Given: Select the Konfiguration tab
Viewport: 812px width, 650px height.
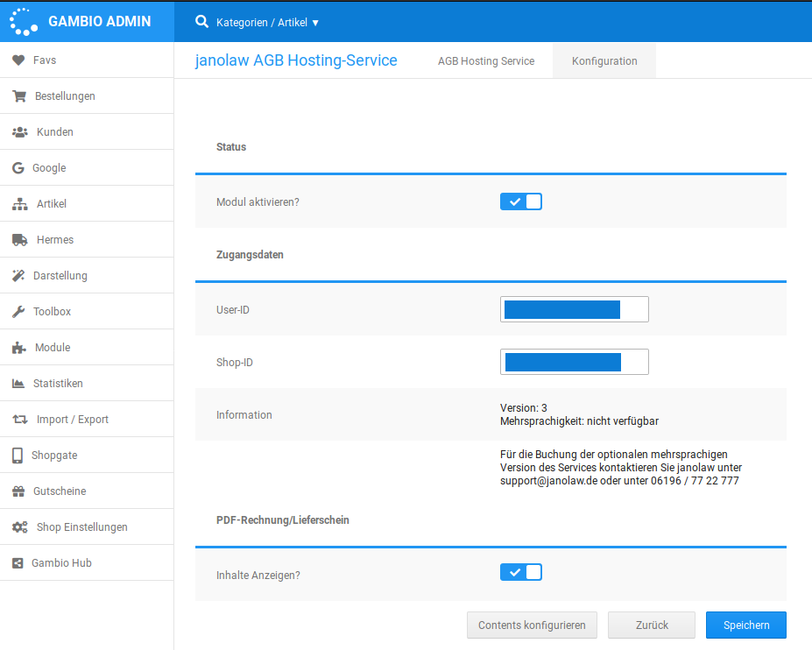Looking at the screenshot, I should [x=604, y=61].
